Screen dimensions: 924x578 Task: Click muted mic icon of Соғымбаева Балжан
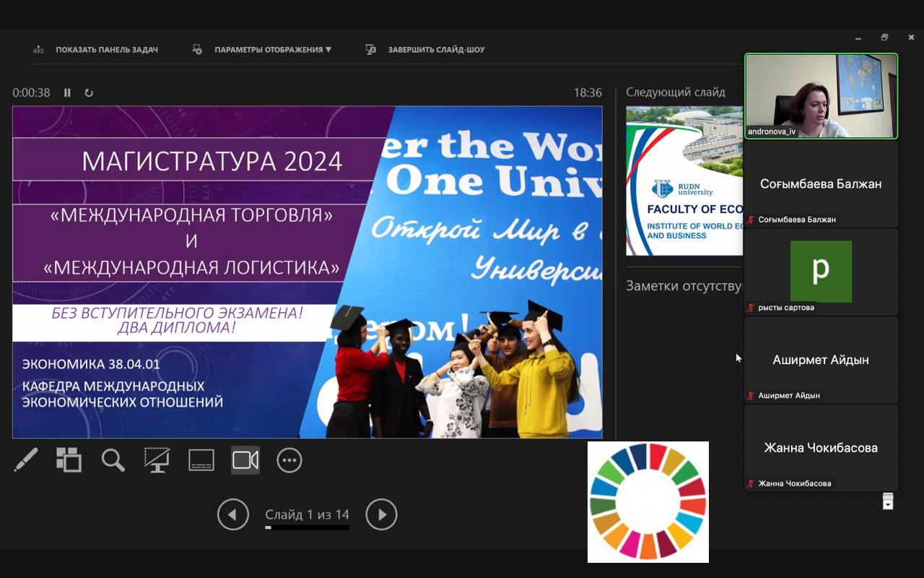coord(751,220)
